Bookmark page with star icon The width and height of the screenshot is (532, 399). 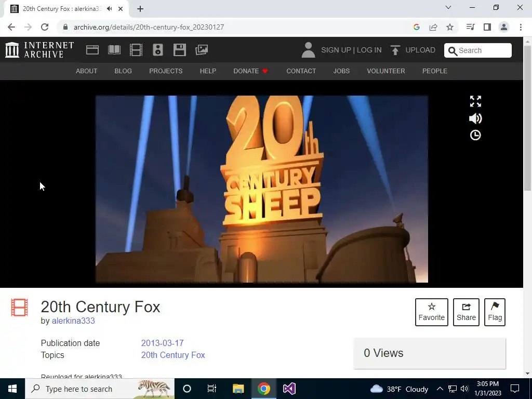(450, 27)
